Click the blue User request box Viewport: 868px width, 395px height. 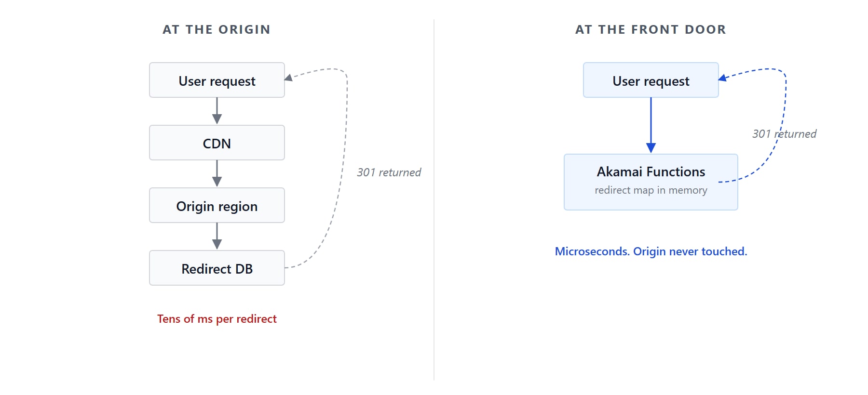[x=651, y=80]
